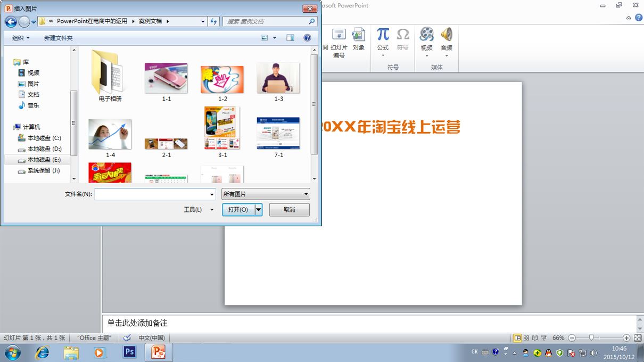
Task: Select the image 3-1
Action: point(222,132)
